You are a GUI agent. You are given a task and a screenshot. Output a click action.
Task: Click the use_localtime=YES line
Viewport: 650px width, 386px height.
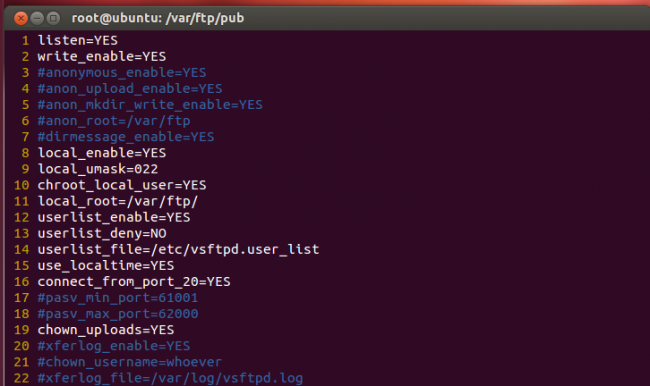pos(106,266)
